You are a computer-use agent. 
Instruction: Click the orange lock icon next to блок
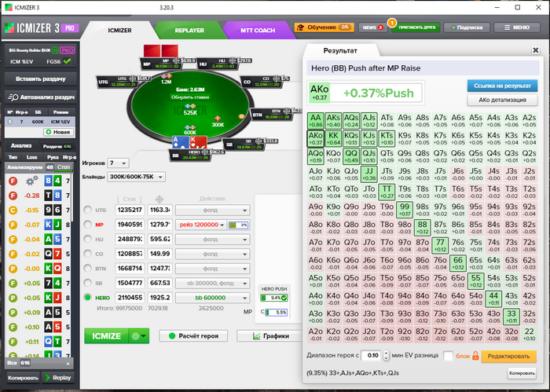tap(475, 356)
